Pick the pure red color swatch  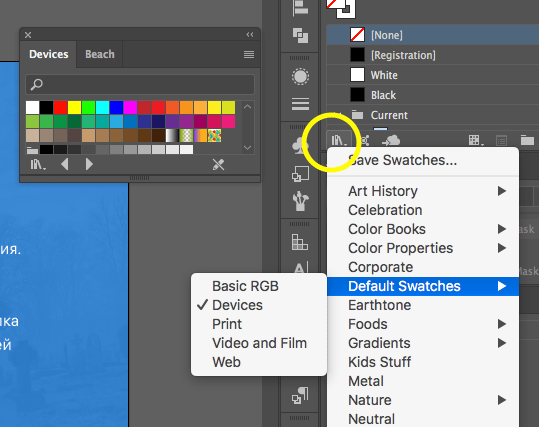coord(60,107)
